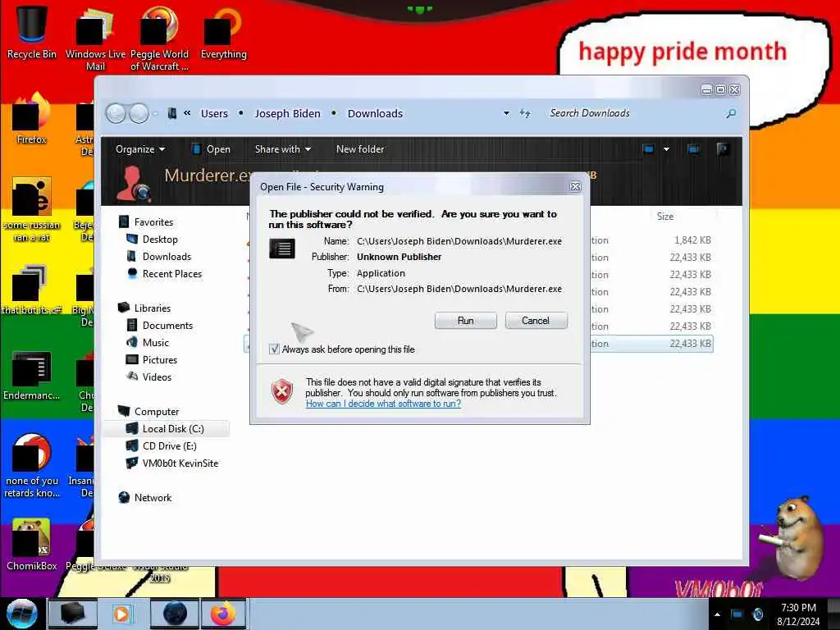The height and width of the screenshot is (630, 840).
Task: Select Computer in navigation pane
Action: (157, 412)
